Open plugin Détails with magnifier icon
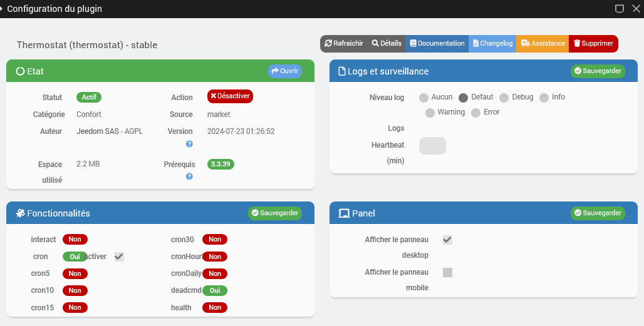Screen dimensions: 644x326 pos(387,43)
